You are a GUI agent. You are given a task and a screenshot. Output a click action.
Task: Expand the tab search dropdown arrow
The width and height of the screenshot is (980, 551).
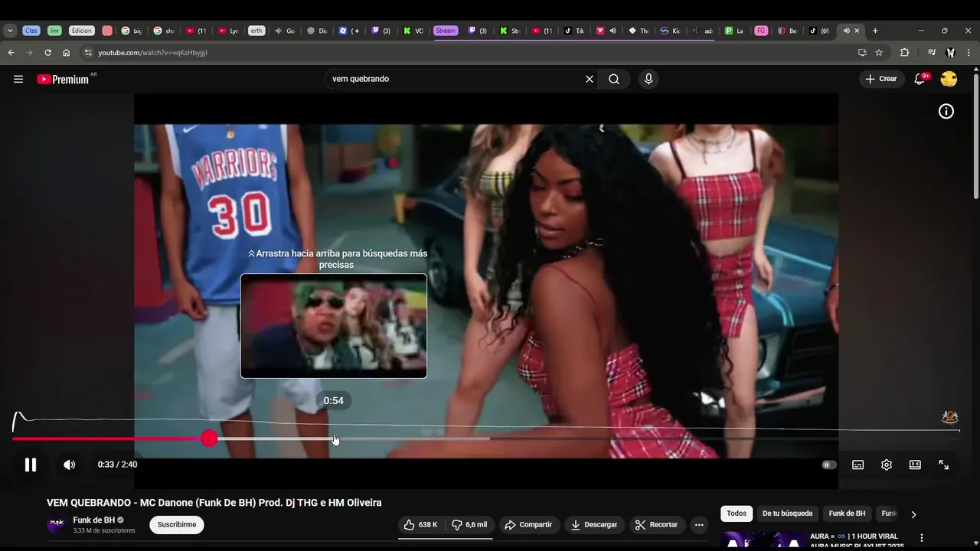click(x=10, y=31)
